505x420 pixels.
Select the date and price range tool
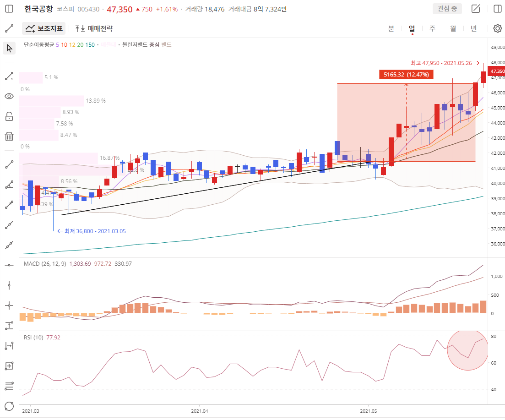[x=9, y=366]
